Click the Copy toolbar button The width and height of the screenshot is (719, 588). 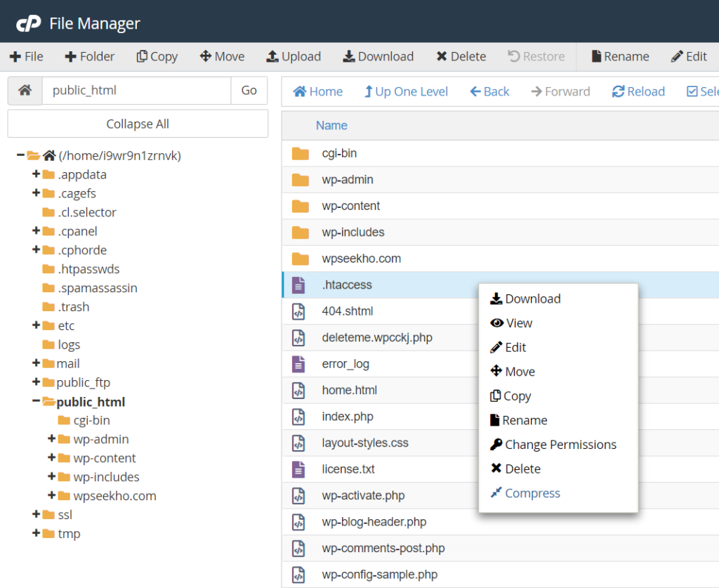click(157, 56)
